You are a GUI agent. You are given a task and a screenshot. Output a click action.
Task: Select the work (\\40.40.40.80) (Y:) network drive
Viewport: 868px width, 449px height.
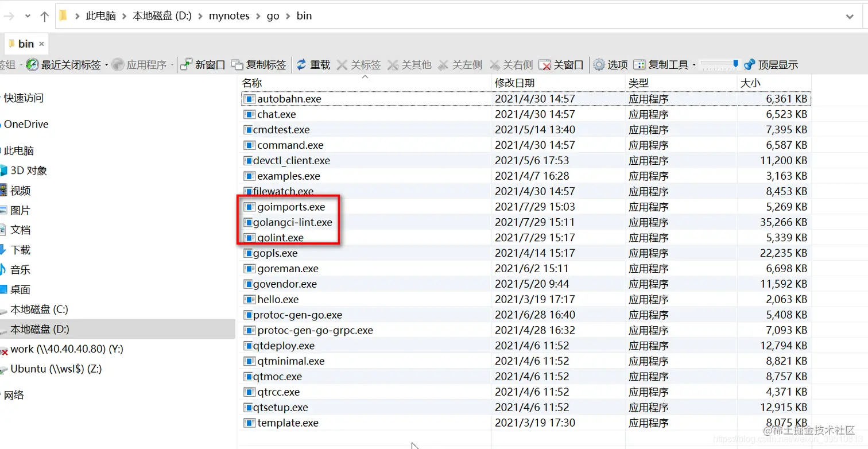pyautogui.click(x=67, y=349)
